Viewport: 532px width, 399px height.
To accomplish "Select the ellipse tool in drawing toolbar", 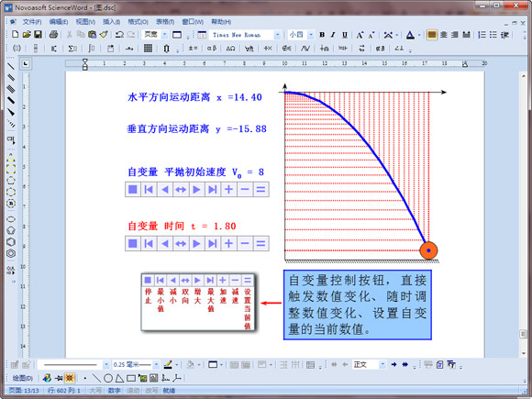I will point(108,378).
